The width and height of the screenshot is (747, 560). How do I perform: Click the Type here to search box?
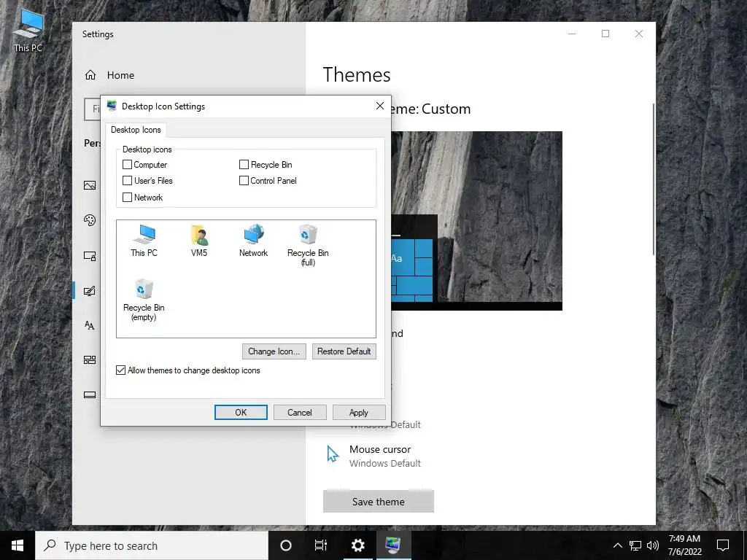[152, 545]
